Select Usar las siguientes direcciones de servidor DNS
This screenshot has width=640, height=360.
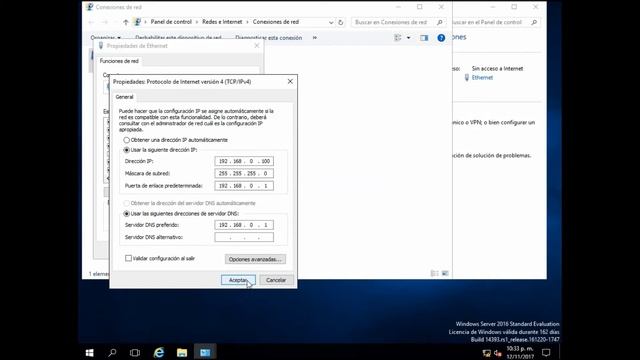pyautogui.click(x=127, y=213)
